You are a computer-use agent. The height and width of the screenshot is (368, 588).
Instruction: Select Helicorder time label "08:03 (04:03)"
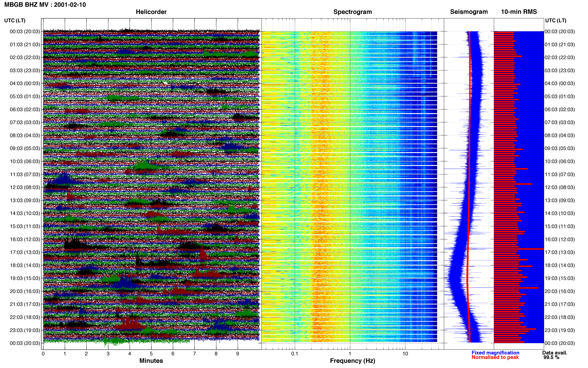(x=25, y=135)
